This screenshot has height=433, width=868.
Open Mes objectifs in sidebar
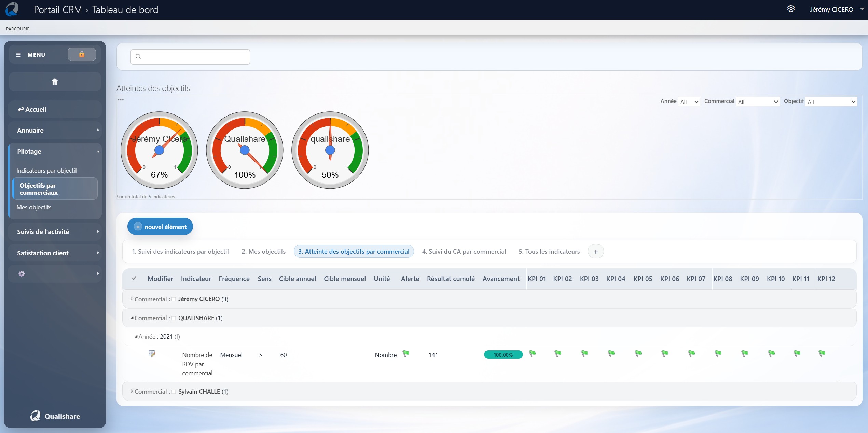(x=34, y=207)
